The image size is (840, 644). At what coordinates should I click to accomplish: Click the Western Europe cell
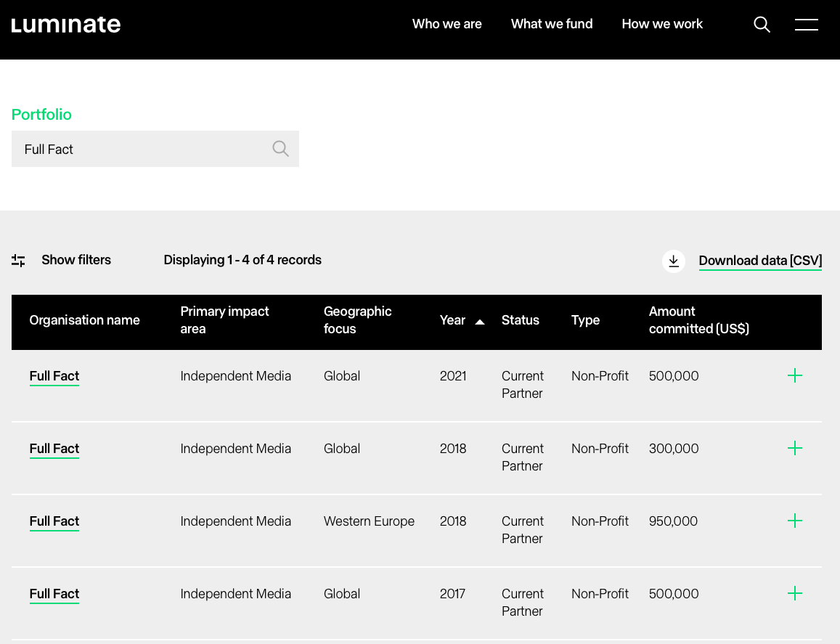click(369, 521)
